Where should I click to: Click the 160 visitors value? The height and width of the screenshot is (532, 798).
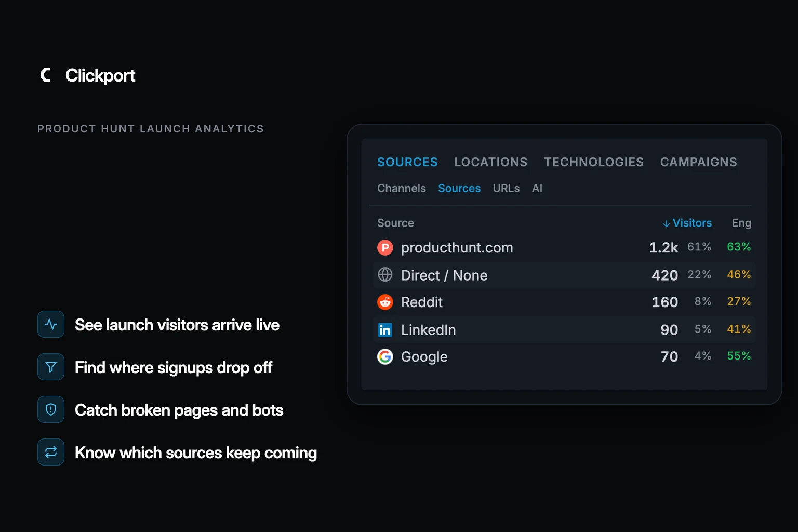pos(664,302)
